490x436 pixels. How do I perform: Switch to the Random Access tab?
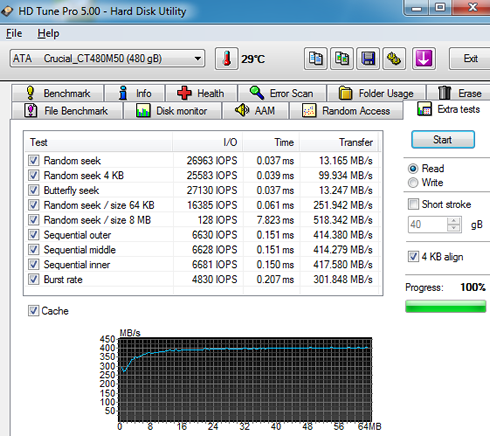point(346,111)
